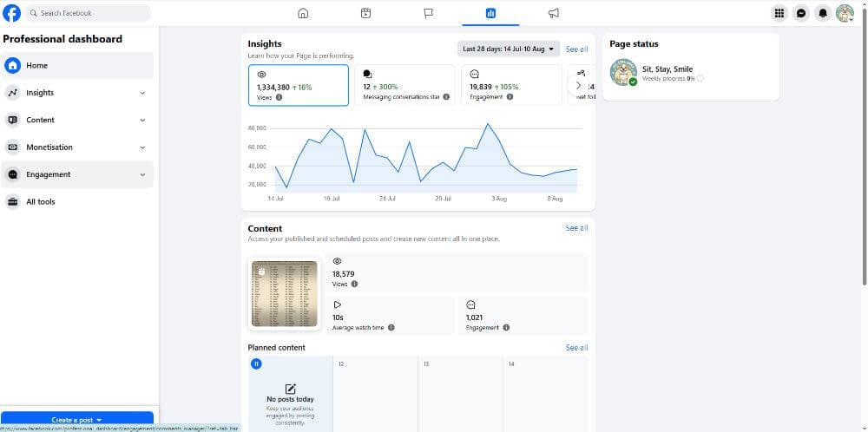Open Insights in the sidebar

pos(77,93)
